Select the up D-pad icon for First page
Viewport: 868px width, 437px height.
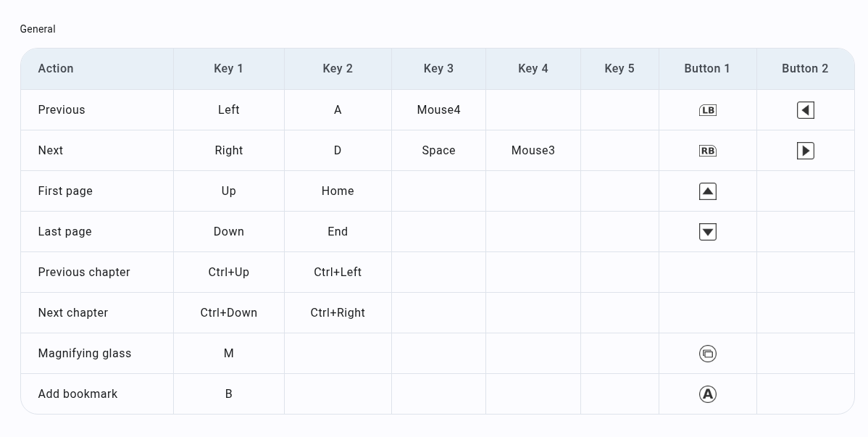pyautogui.click(x=708, y=191)
